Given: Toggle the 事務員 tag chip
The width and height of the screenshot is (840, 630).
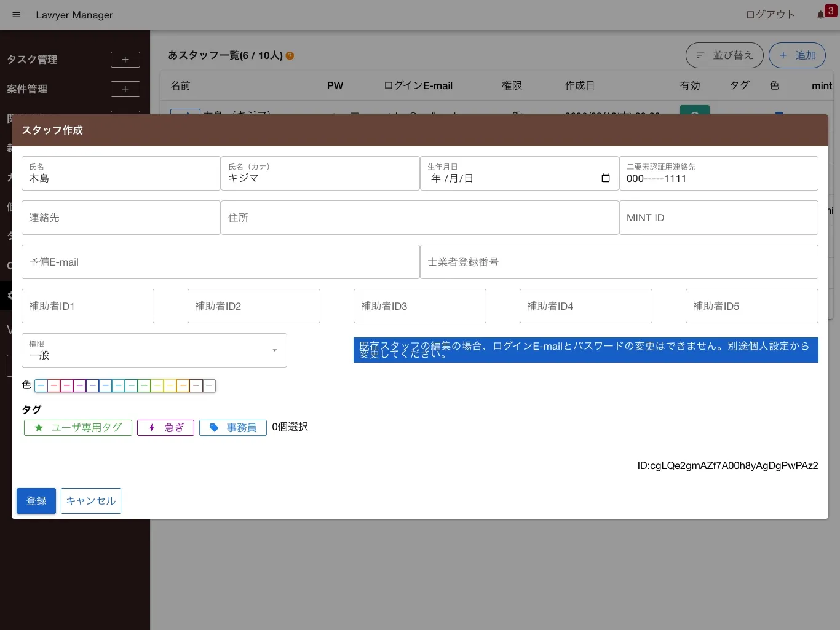Looking at the screenshot, I should (x=233, y=428).
